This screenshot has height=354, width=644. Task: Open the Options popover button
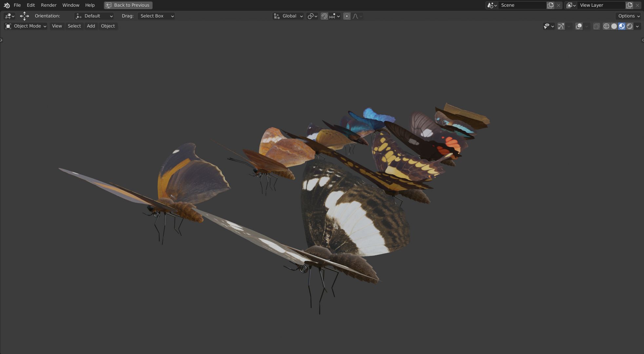pos(629,16)
